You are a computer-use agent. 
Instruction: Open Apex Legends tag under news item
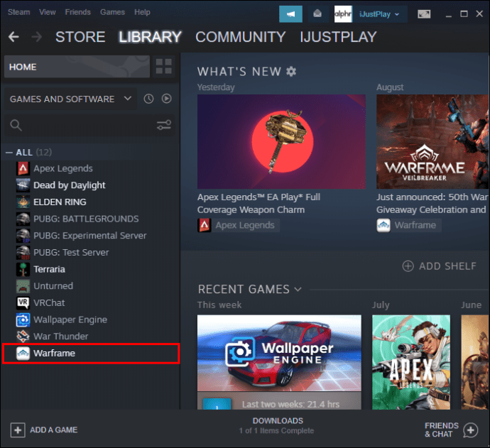tap(239, 225)
